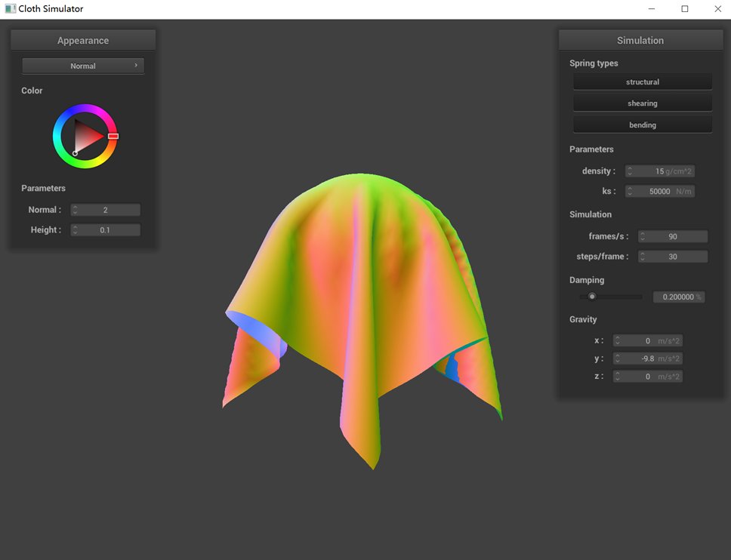Open the Normal shader dropdown
The height and width of the screenshot is (560, 731).
83,66
